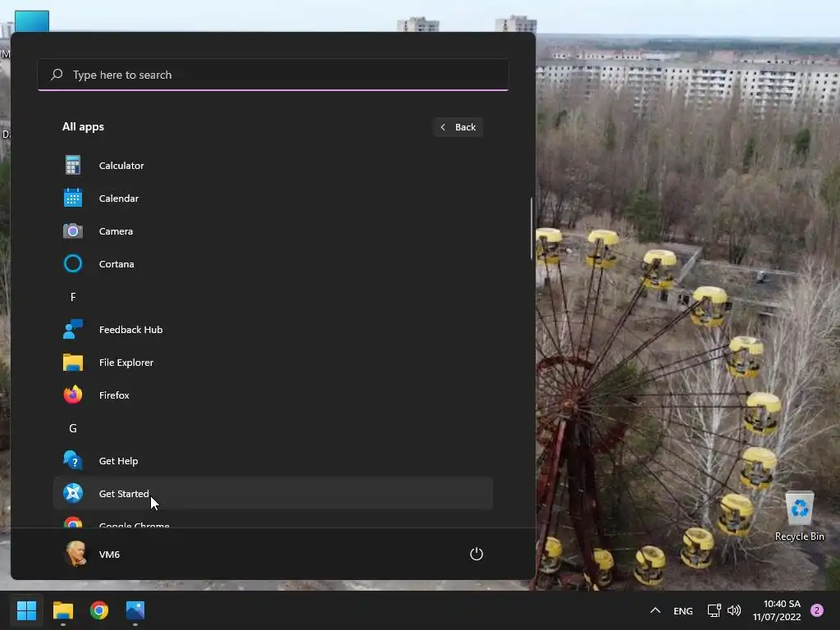Viewport: 840px width, 630px height.
Task: Click the Feedback Hub text label
Action: [x=130, y=330]
